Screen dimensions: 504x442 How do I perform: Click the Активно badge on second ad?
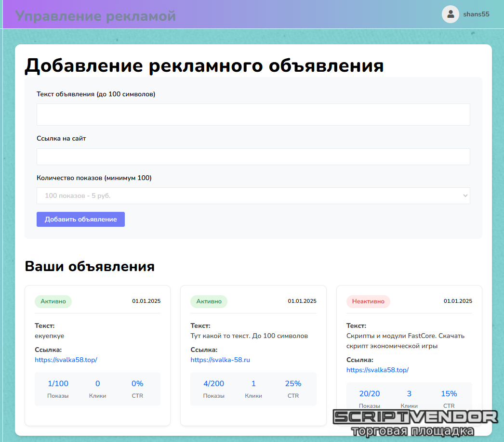click(209, 301)
